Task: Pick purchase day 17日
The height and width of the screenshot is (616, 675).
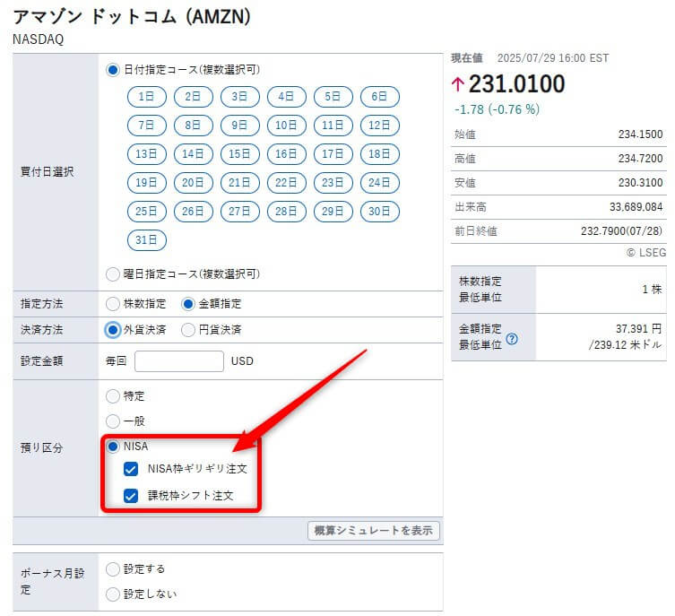Action: coord(333,154)
